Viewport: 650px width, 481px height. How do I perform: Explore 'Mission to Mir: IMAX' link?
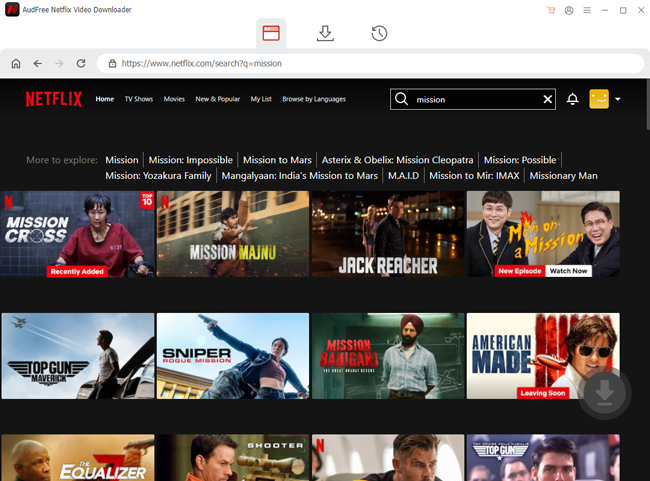[474, 176]
